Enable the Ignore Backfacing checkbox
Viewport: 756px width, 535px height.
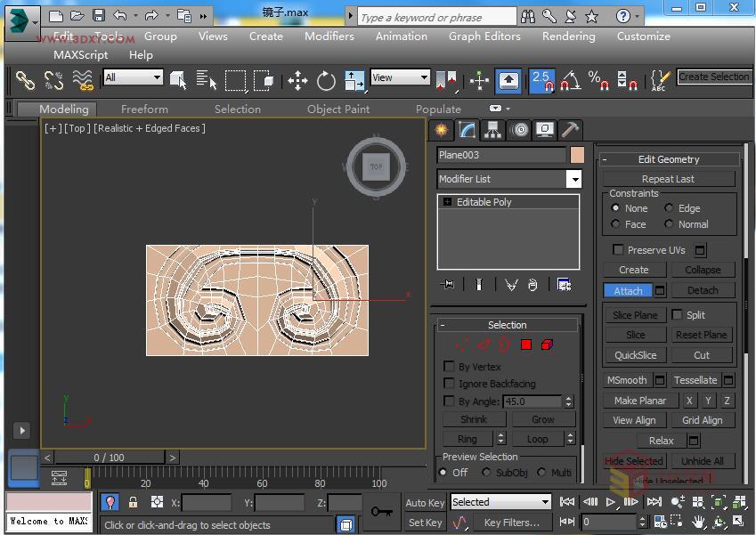[450, 384]
